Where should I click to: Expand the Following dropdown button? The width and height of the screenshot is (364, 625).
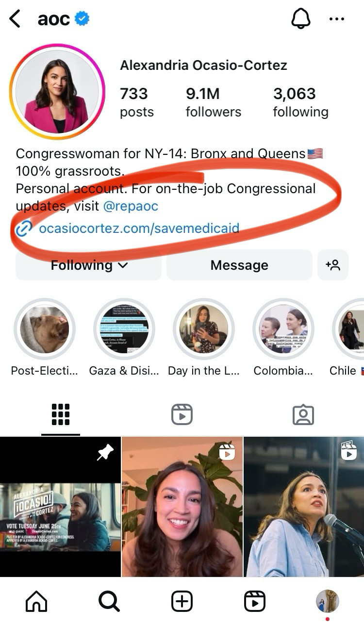[x=88, y=265]
